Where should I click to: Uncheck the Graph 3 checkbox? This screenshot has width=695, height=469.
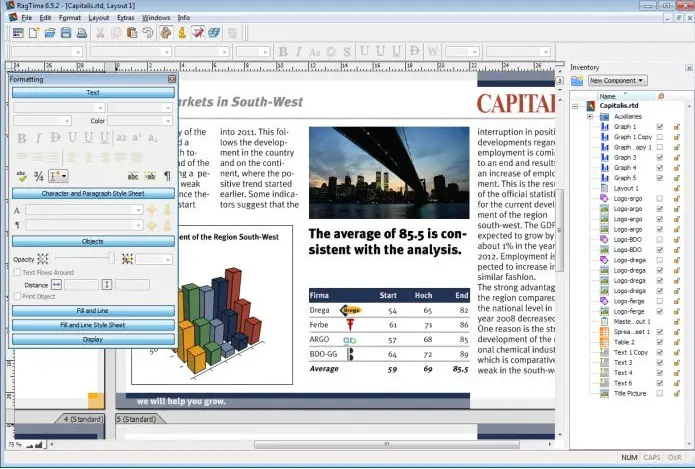[660, 157]
